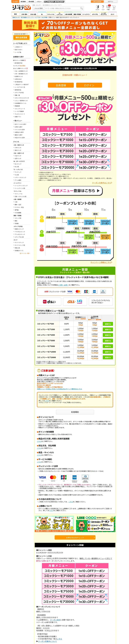Open the オトナ navigation tab
This screenshot has height=644, width=129.
112,14
